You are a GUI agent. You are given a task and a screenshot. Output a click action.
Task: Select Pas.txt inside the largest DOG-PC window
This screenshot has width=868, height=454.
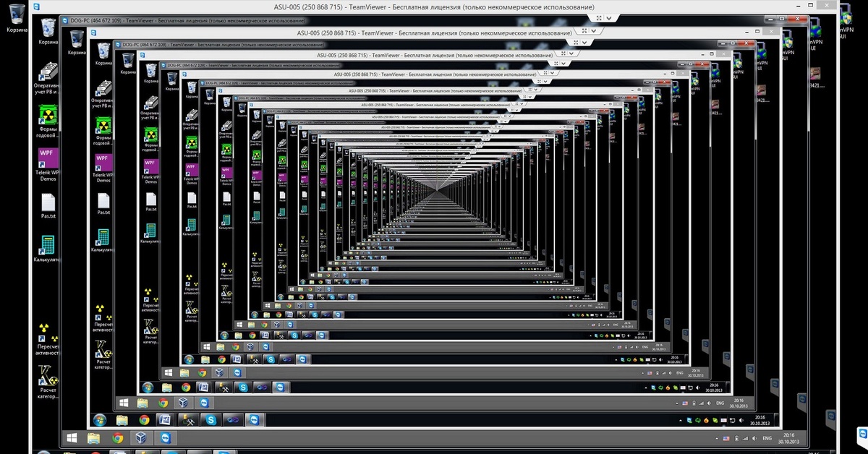pos(103,205)
